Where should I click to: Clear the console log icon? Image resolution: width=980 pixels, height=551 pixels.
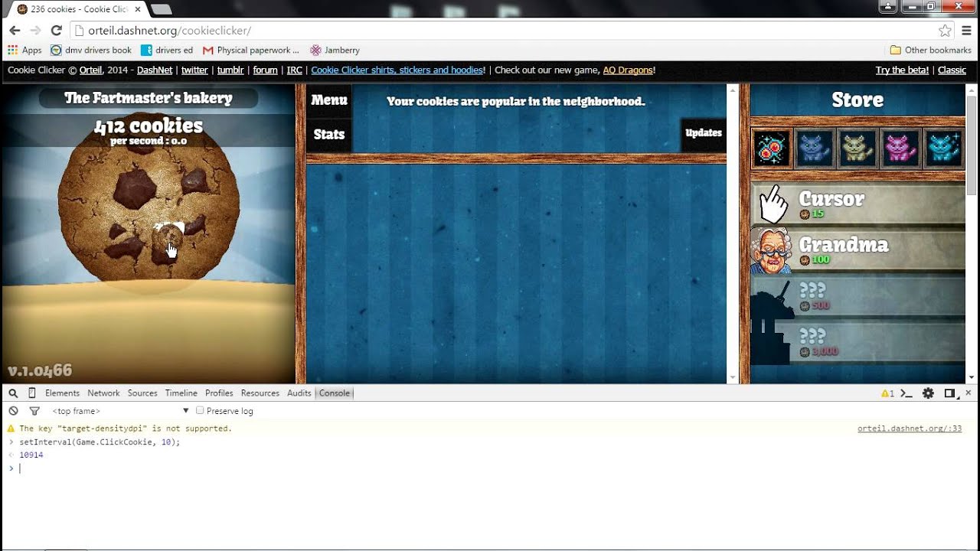pyautogui.click(x=13, y=411)
